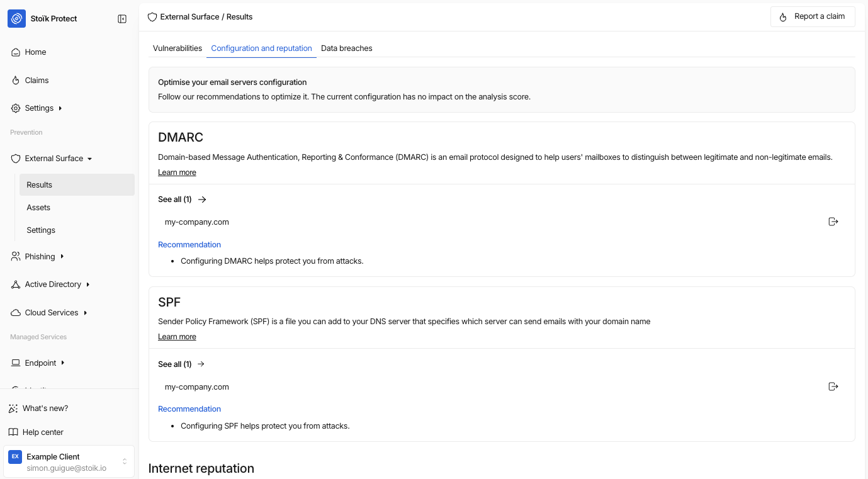This screenshot has width=868, height=479.
Task: Click the Home icon in sidebar
Action: pos(16,52)
